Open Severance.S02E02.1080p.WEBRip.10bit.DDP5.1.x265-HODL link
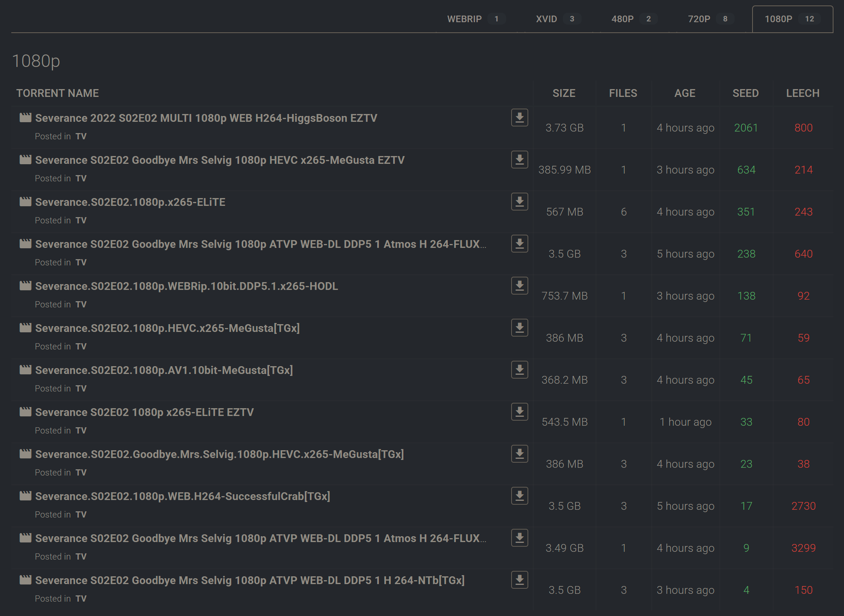Viewport: 844px width, 616px height. tap(186, 286)
